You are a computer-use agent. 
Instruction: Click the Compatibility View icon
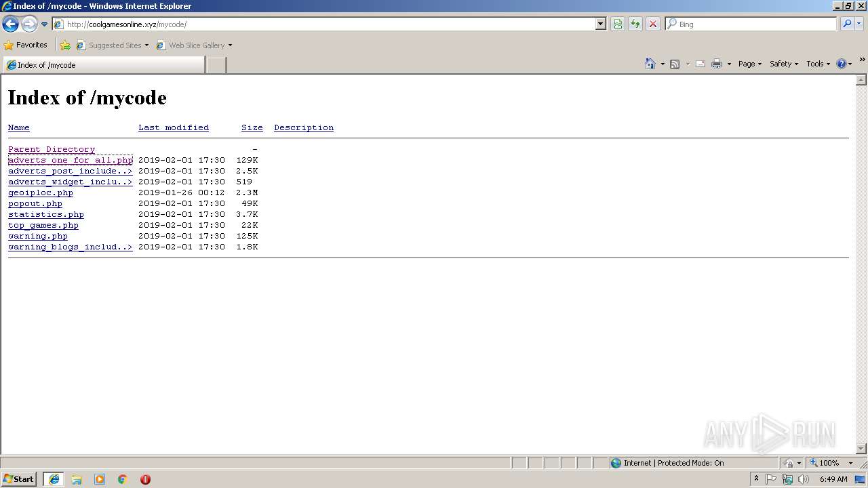tap(618, 24)
